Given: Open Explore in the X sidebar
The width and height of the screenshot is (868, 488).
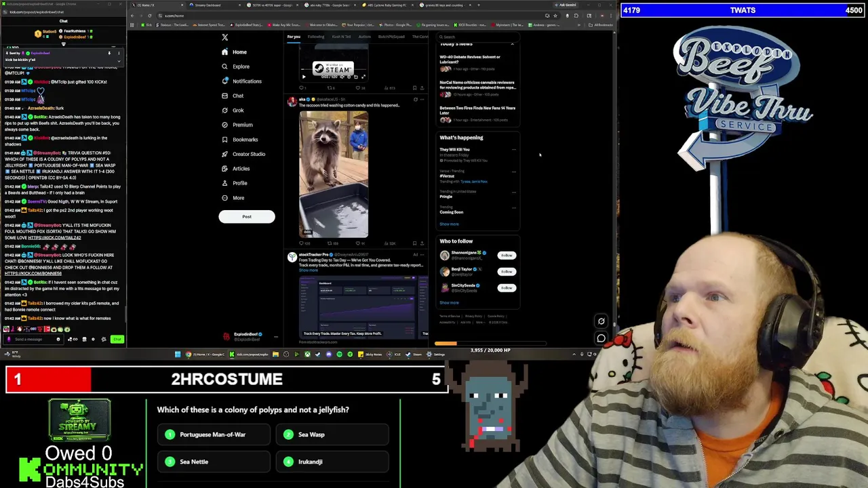Looking at the screenshot, I should pos(235,66).
